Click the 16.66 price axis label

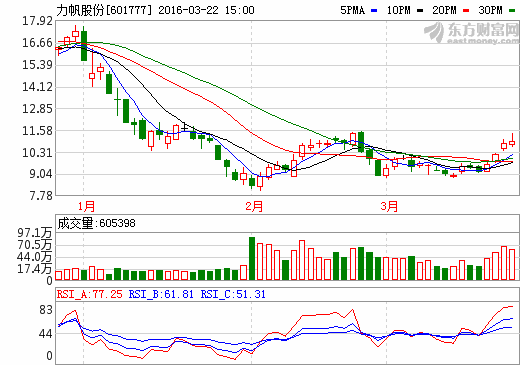pos(37,43)
